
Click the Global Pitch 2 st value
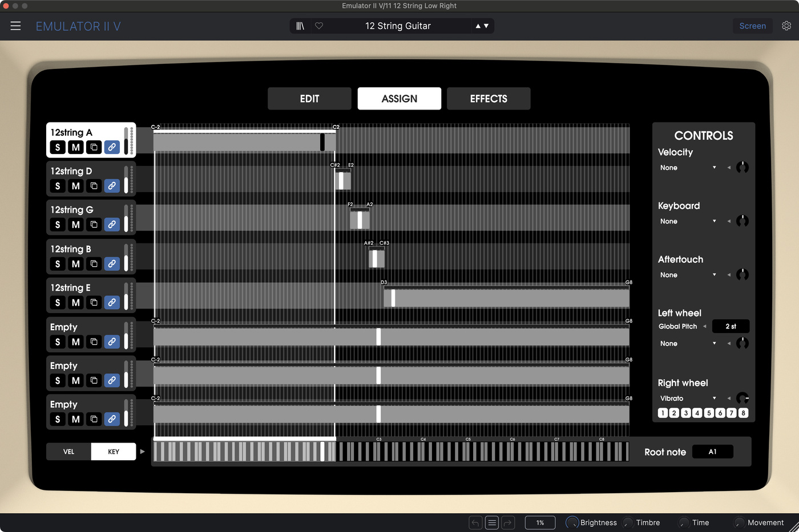coord(731,326)
